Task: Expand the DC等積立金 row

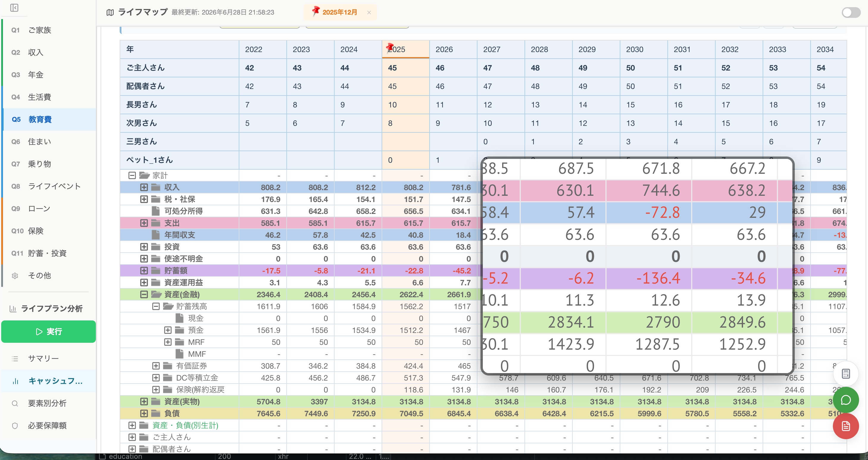Action: (x=156, y=378)
